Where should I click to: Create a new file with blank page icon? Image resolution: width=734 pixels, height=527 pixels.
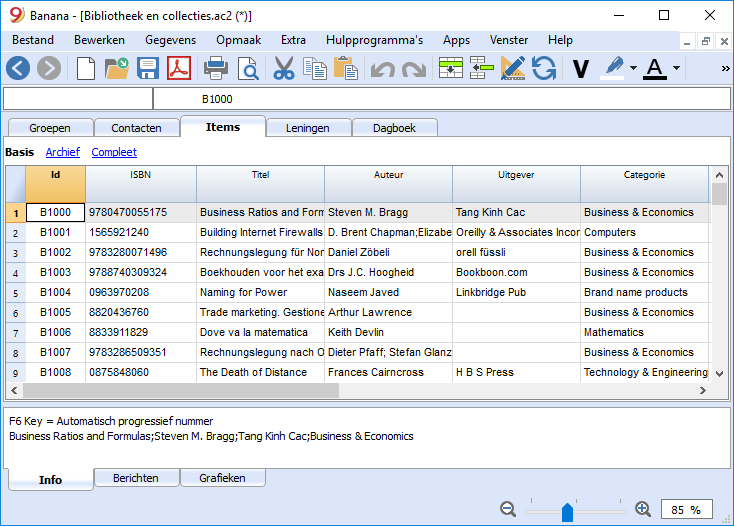(x=86, y=68)
